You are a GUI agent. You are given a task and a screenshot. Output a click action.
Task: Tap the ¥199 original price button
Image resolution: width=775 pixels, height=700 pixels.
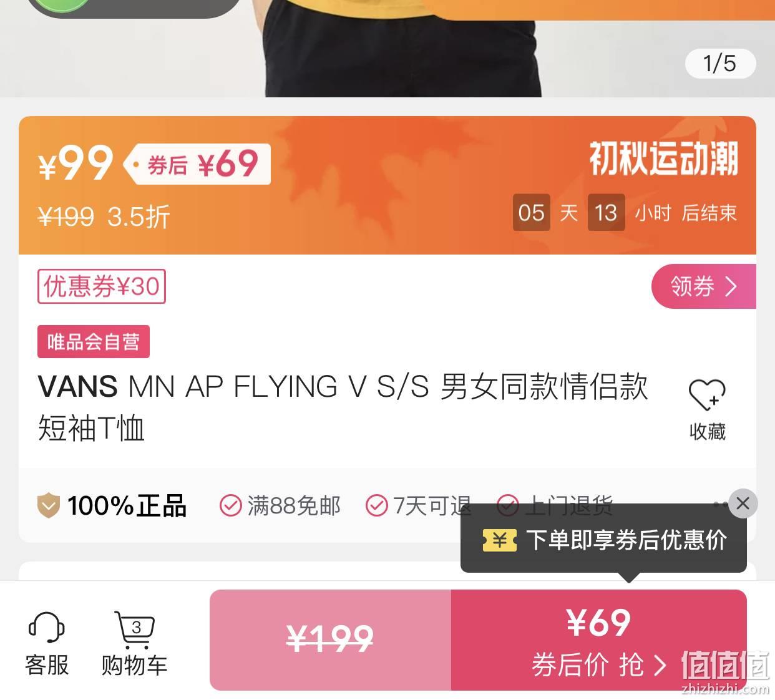(330, 640)
